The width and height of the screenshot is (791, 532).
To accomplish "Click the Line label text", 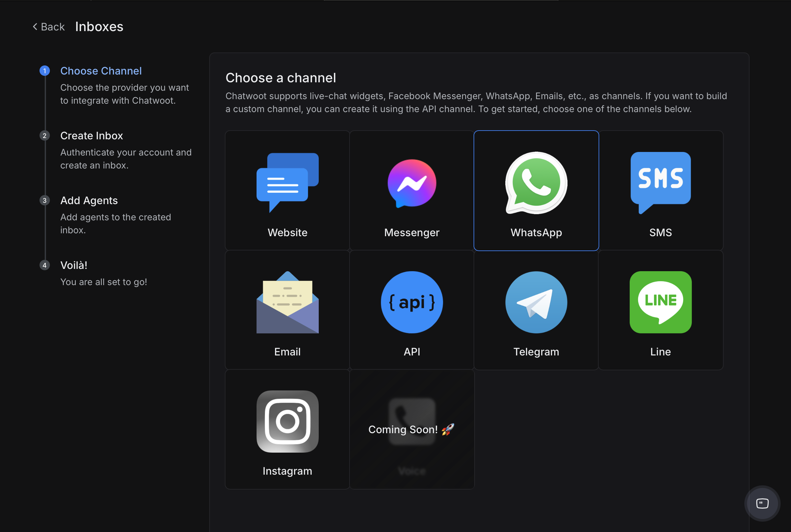I will (x=660, y=352).
